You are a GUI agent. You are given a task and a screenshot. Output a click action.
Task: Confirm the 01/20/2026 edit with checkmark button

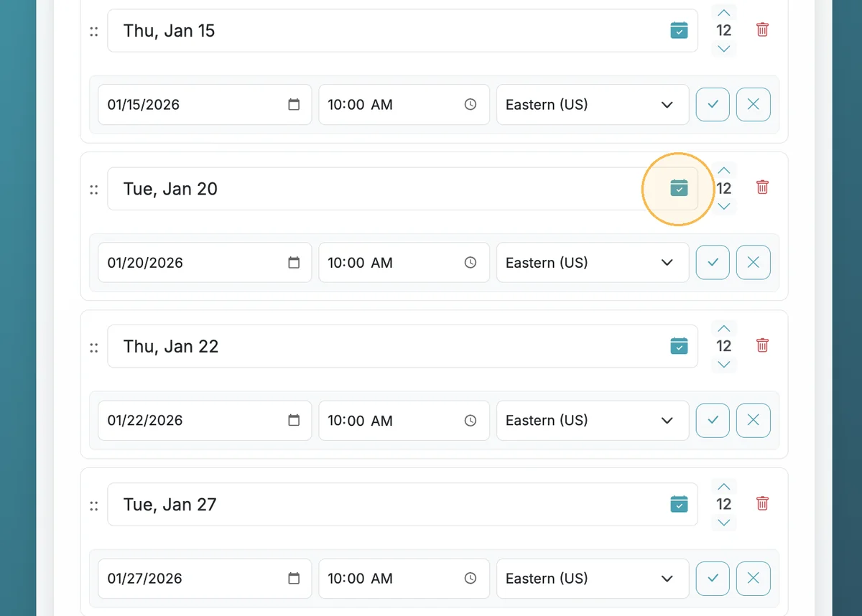pyautogui.click(x=713, y=263)
